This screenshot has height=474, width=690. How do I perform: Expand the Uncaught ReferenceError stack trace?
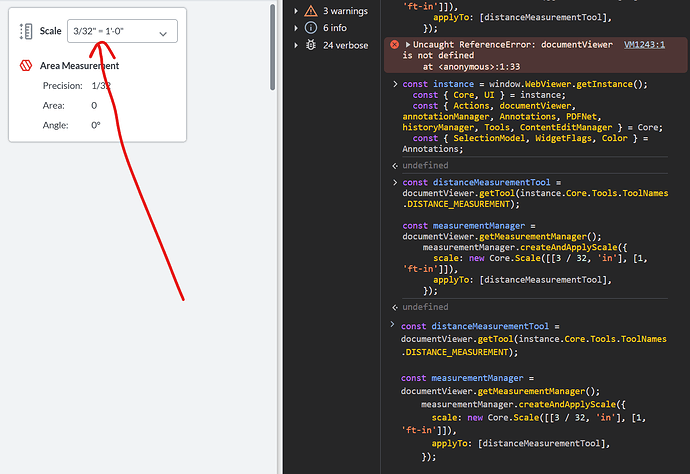tap(408, 45)
